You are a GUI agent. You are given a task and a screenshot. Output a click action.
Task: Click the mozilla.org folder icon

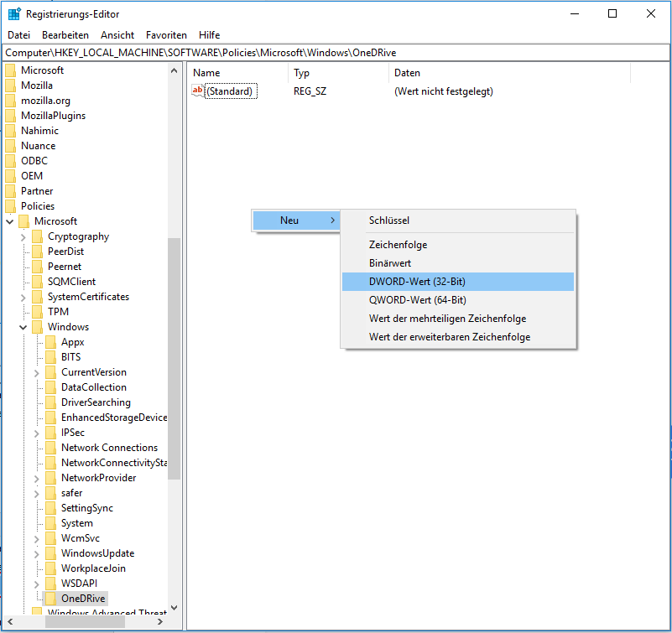coord(11,101)
